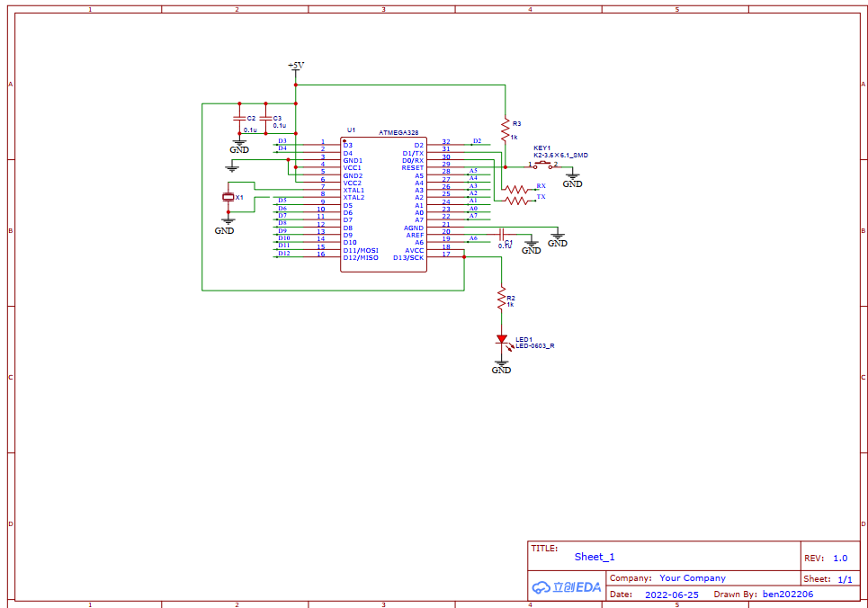Click the VCC2 pin name
The image size is (868, 608).
[352, 183]
